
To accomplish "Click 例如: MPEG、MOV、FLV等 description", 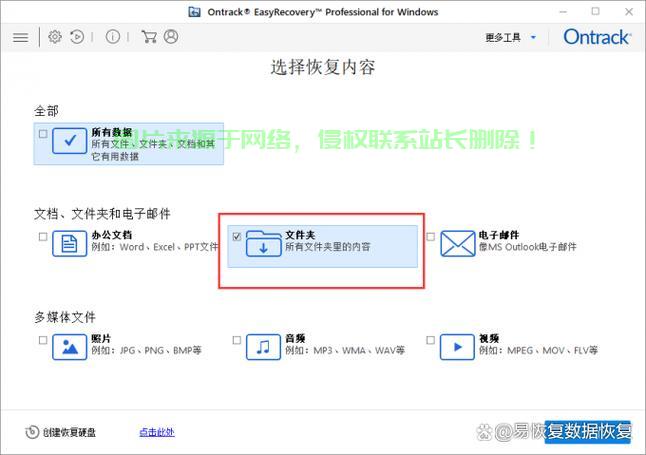I will [x=538, y=350].
